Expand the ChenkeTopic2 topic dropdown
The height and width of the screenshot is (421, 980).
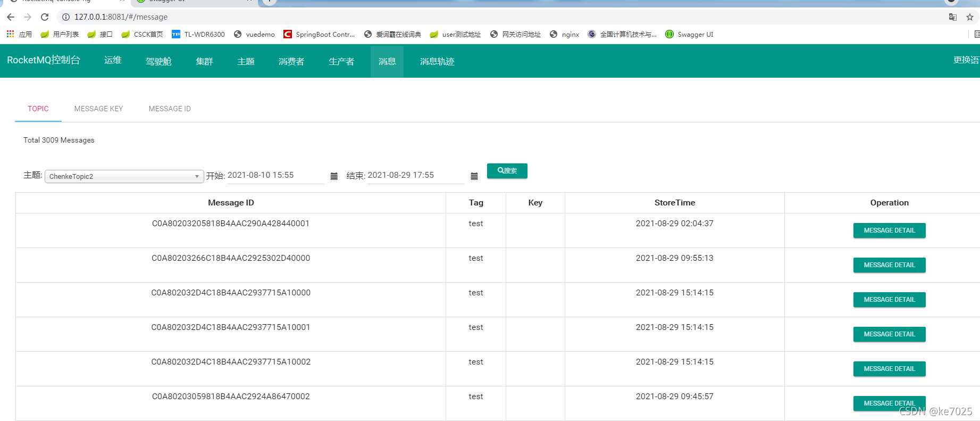coord(124,176)
